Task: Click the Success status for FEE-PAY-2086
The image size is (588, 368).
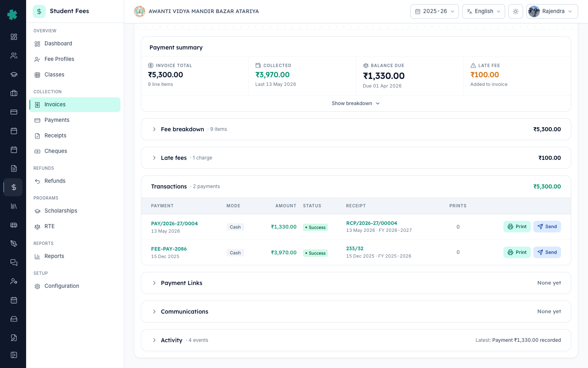Action: (x=315, y=253)
